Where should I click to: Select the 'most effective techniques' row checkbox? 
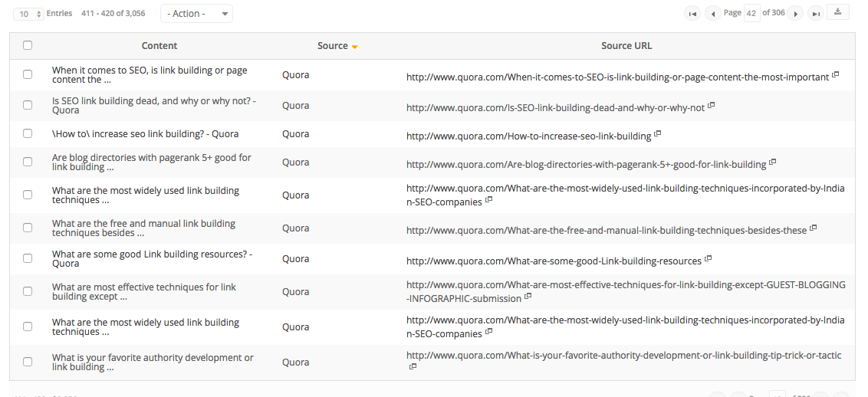pyautogui.click(x=28, y=290)
